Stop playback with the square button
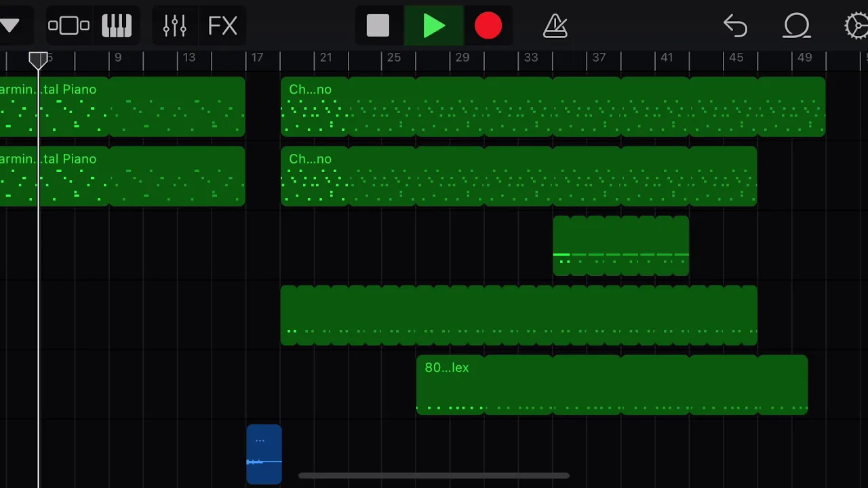This screenshot has width=868, height=488. pos(378,26)
